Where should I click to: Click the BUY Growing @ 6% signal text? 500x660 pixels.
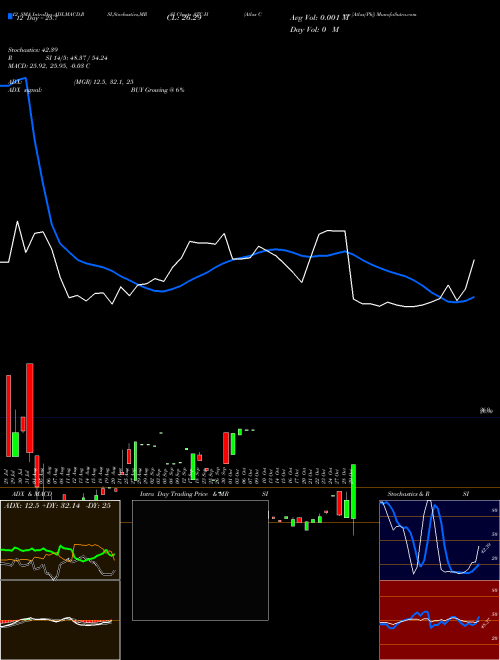[157, 90]
